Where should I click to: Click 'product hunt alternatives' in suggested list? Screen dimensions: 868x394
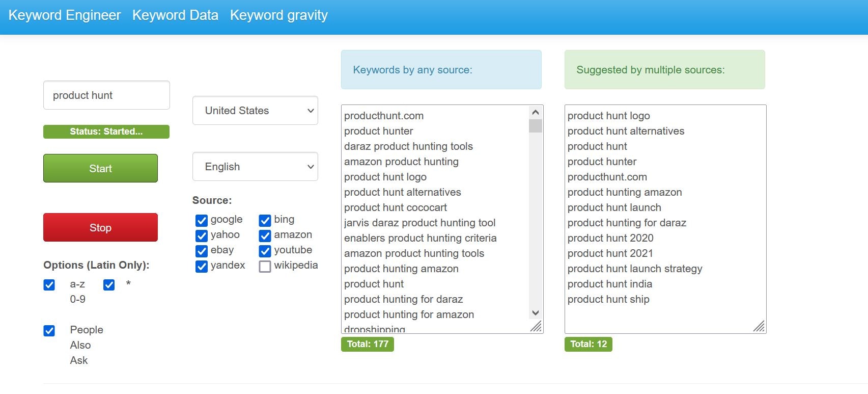click(x=626, y=131)
